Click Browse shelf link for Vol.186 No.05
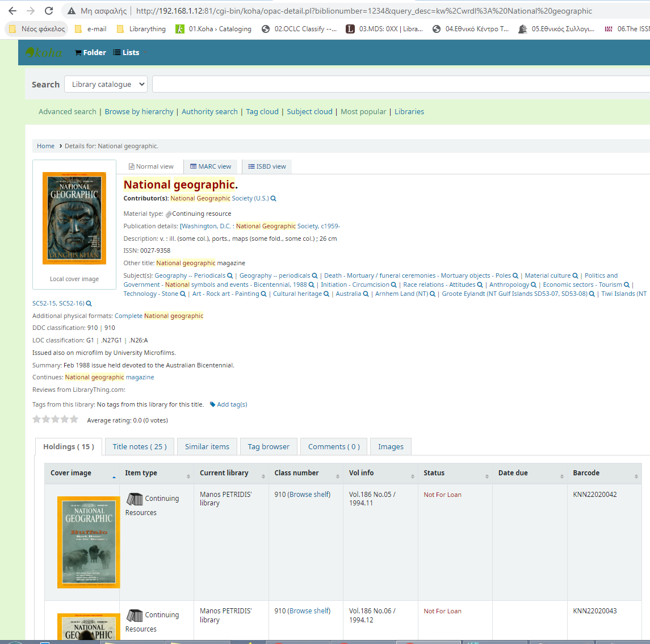Viewport: 650px width, 644px height. click(309, 495)
